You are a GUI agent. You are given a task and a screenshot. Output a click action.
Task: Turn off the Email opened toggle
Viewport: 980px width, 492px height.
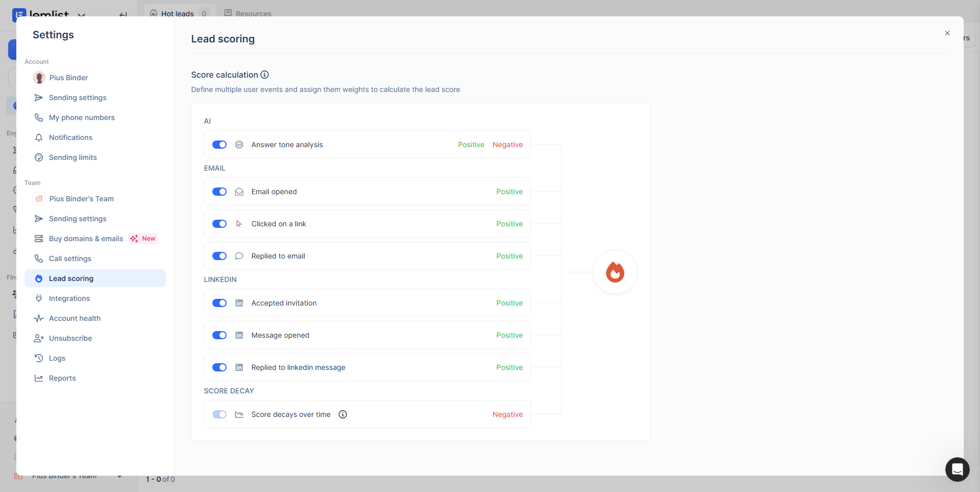(219, 192)
